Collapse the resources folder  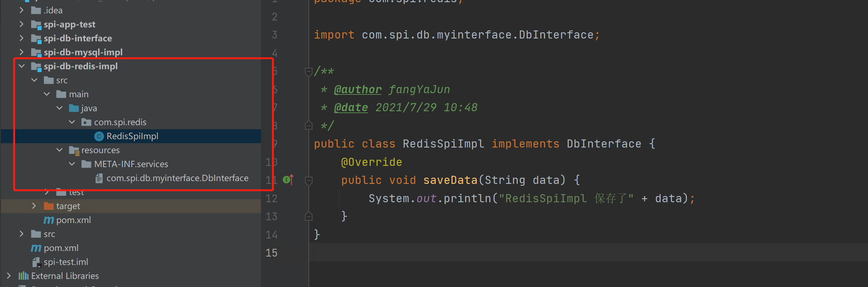(60, 150)
